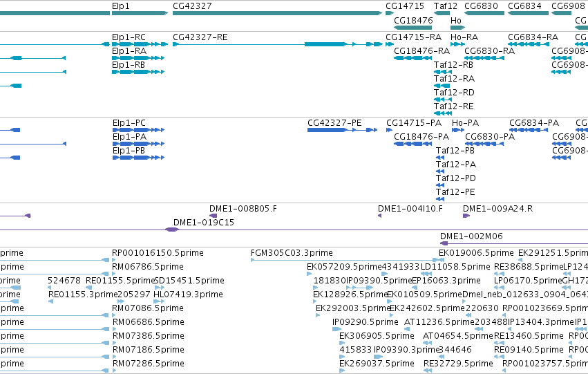Select the Taf12-PE label

(455, 192)
